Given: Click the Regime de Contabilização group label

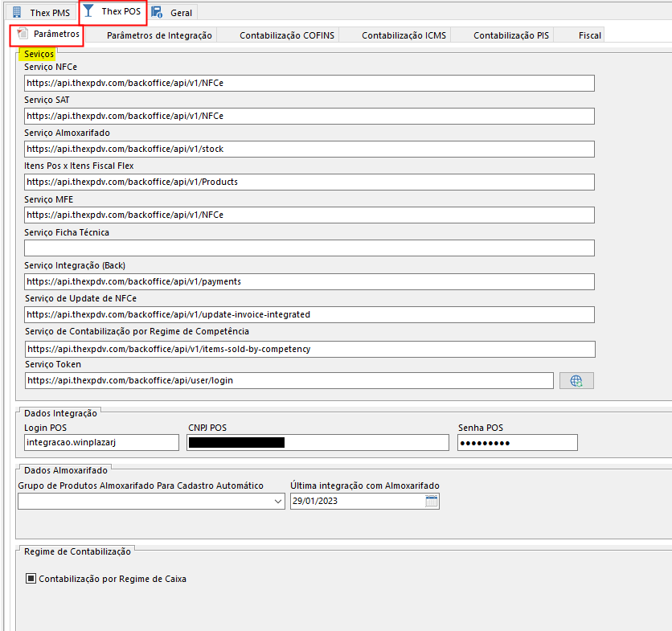Looking at the screenshot, I should point(77,551).
